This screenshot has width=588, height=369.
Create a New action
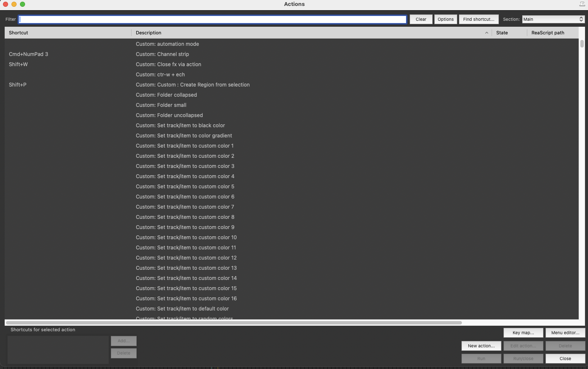[481, 346]
